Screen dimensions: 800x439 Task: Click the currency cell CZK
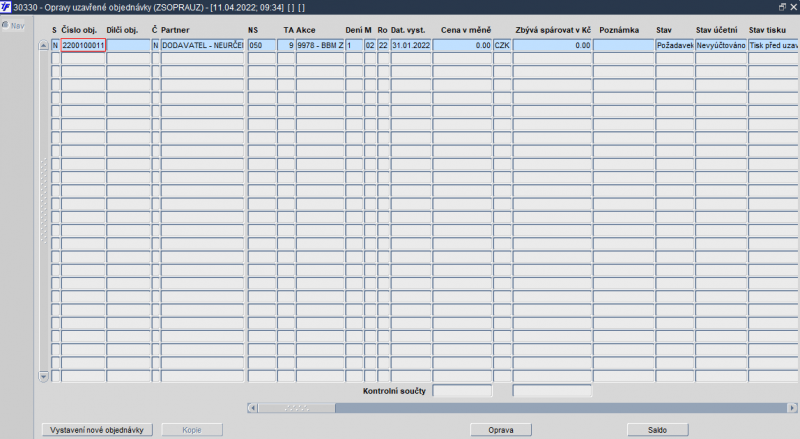tap(502, 45)
